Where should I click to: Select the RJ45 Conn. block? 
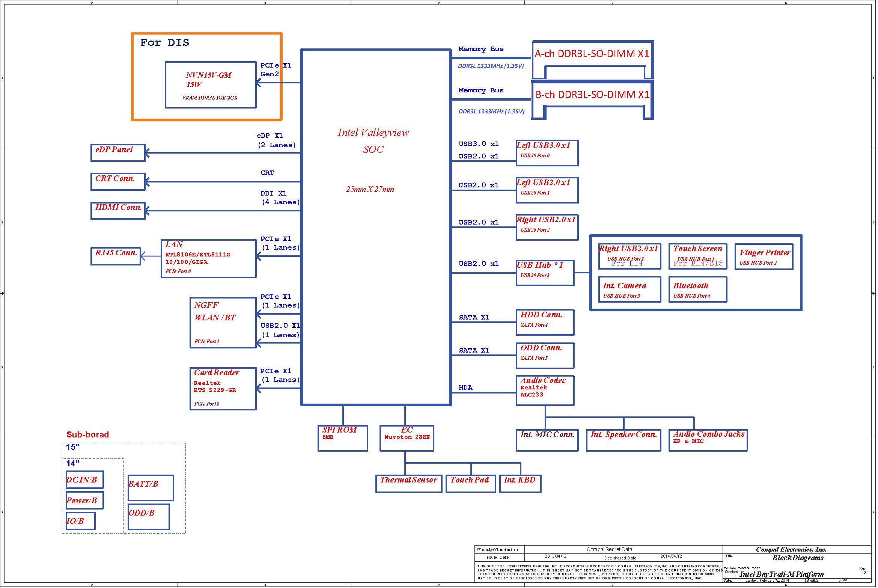(116, 257)
